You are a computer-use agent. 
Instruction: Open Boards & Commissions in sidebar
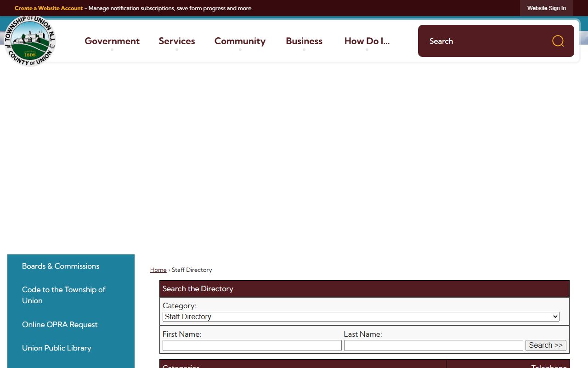(x=61, y=266)
